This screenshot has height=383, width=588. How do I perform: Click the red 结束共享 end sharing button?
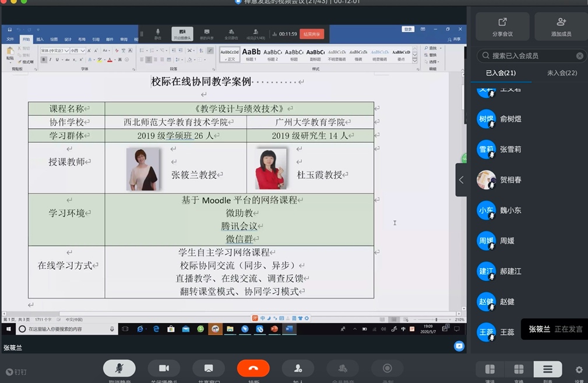coord(312,34)
